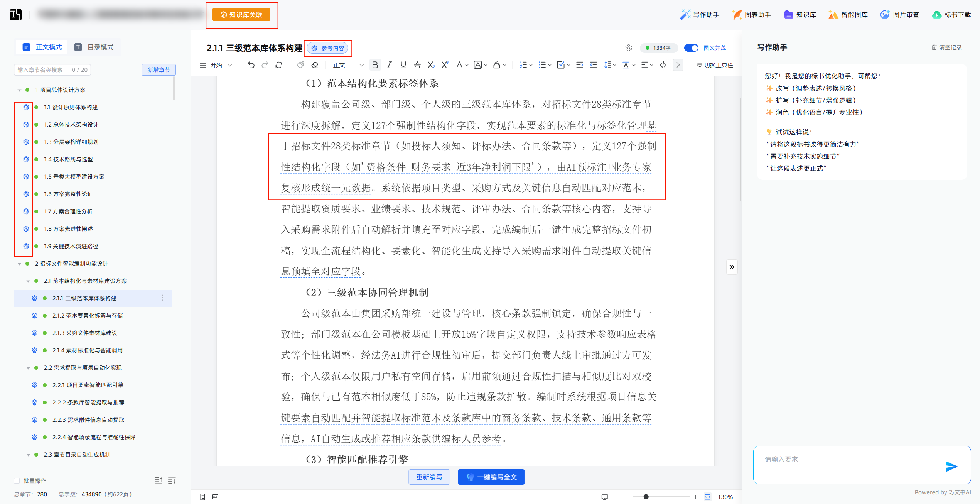Apply strikethrough formatting icon
This screenshot has height=504, width=980.
tap(417, 65)
